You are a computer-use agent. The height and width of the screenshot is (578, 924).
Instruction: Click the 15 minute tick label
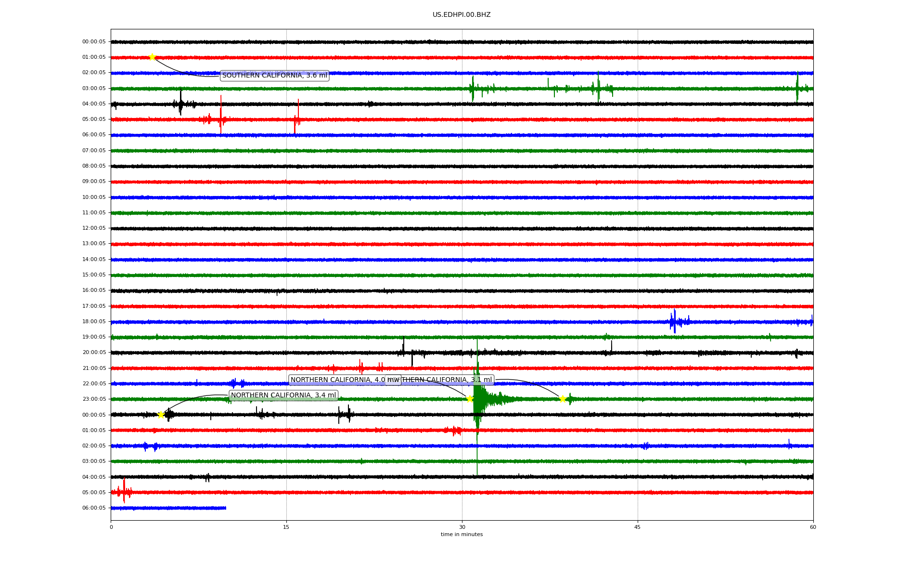point(286,527)
